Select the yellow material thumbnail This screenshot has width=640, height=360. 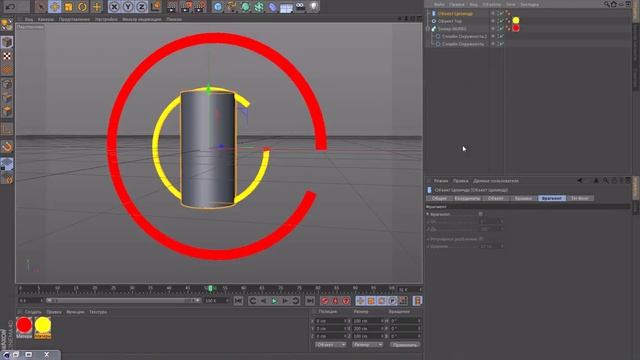pos(42,326)
